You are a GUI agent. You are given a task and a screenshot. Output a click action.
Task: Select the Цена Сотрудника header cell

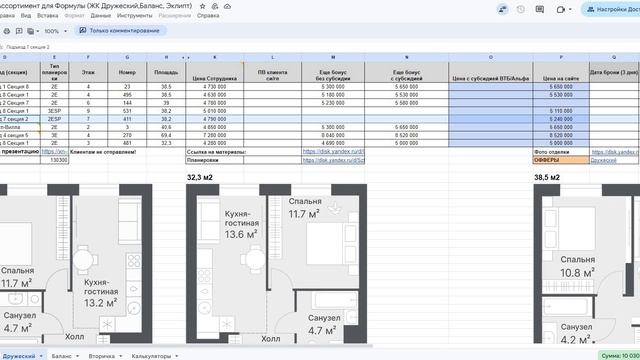click(215, 72)
